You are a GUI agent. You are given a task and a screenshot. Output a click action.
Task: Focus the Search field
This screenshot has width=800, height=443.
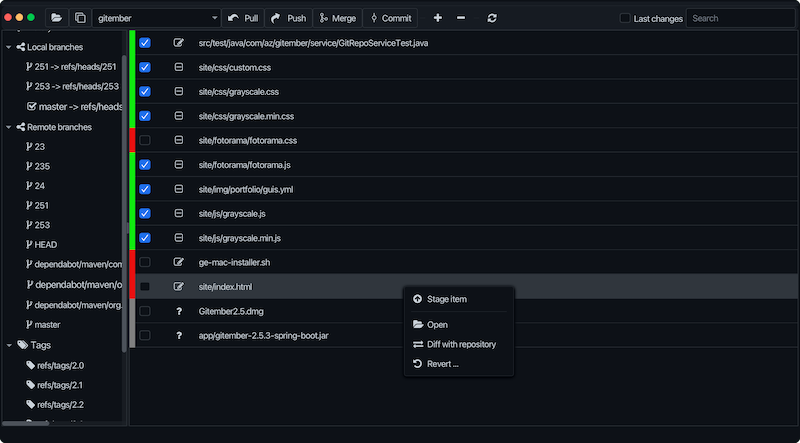tap(740, 18)
